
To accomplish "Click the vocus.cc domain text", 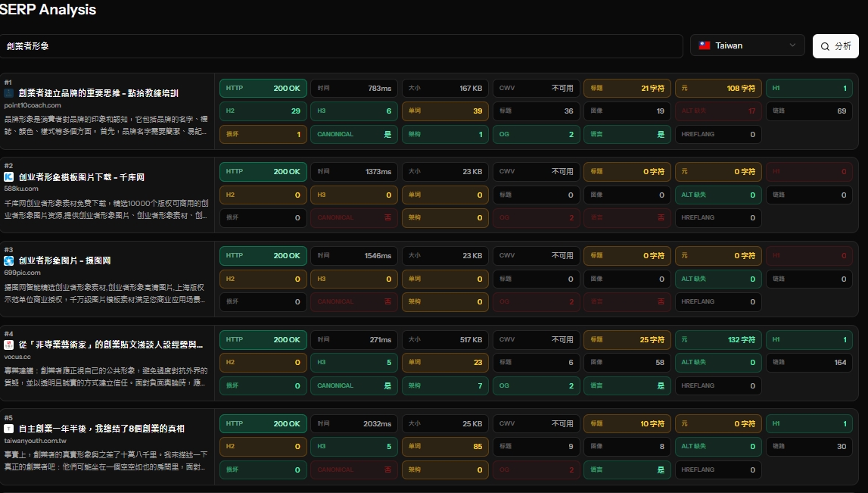I will [x=17, y=357].
